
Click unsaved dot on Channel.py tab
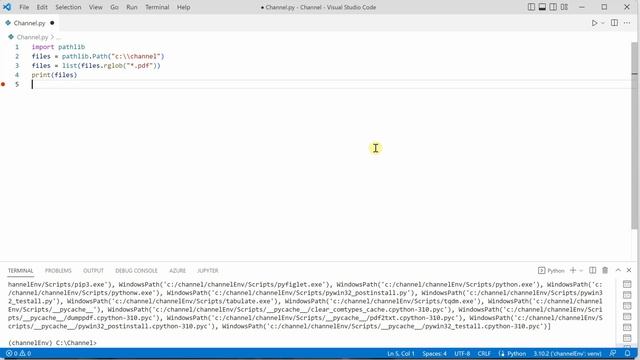coord(52,23)
